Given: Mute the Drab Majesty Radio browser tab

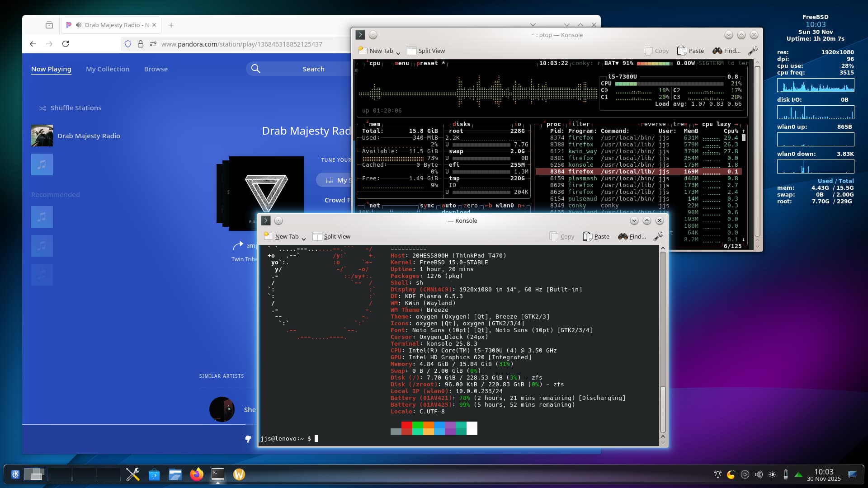Looking at the screenshot, I should tap(79, 25).
